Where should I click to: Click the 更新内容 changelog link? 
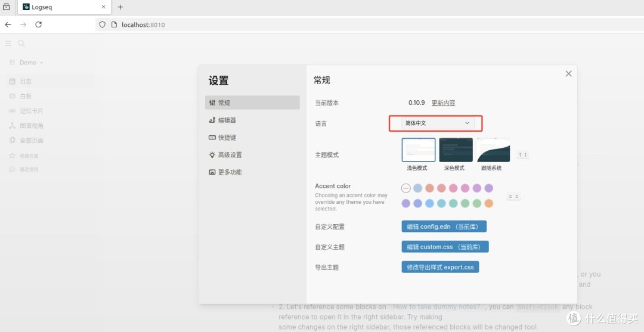(443, 103)
